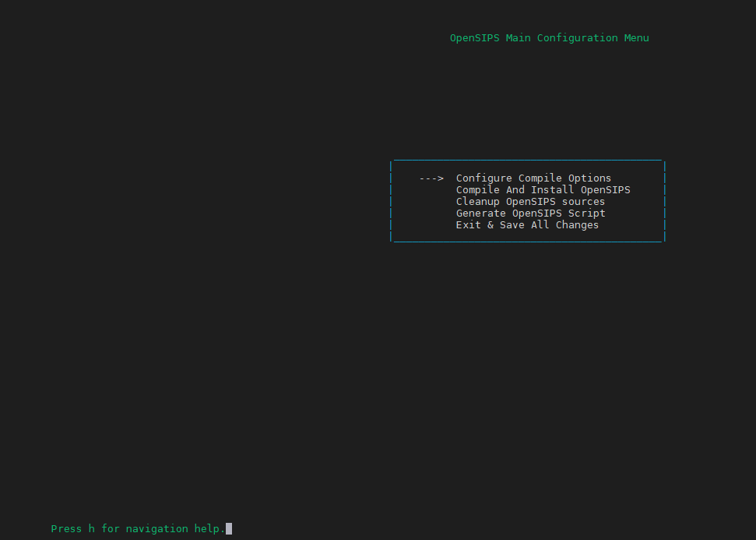The height and width of the screenshot is (540, 756).
Task: Click the left edge of the menu box
Action: (x=391, y=202)
